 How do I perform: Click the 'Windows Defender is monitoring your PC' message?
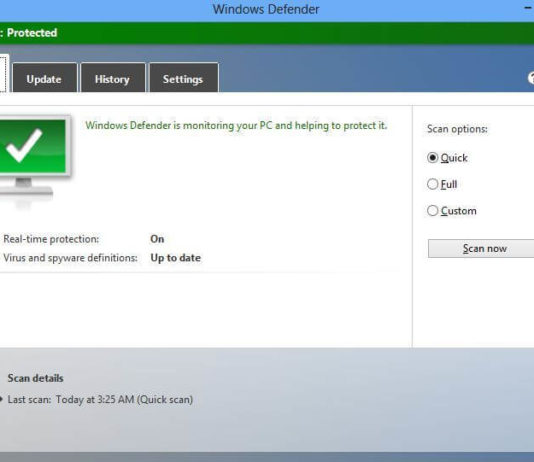(236, 126)
